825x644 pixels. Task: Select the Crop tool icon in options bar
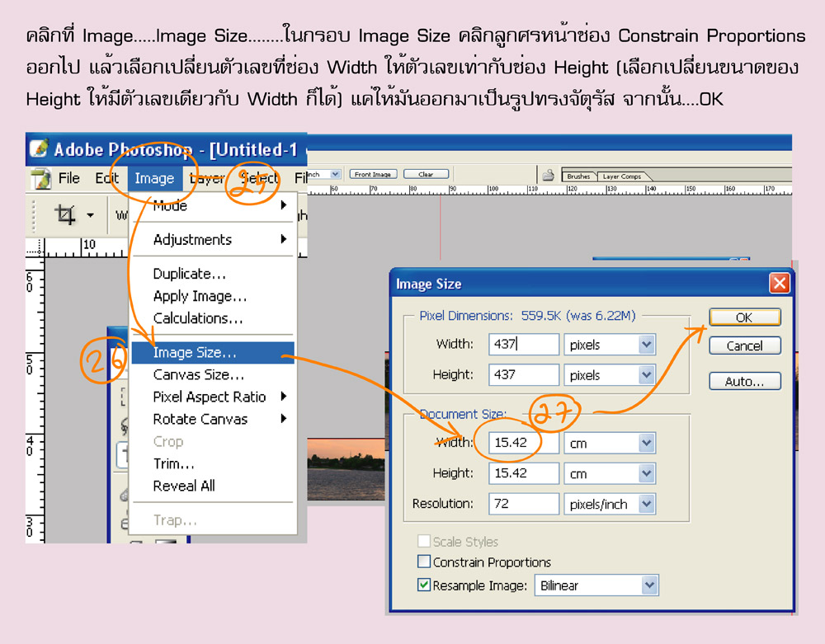click(65, 215)
